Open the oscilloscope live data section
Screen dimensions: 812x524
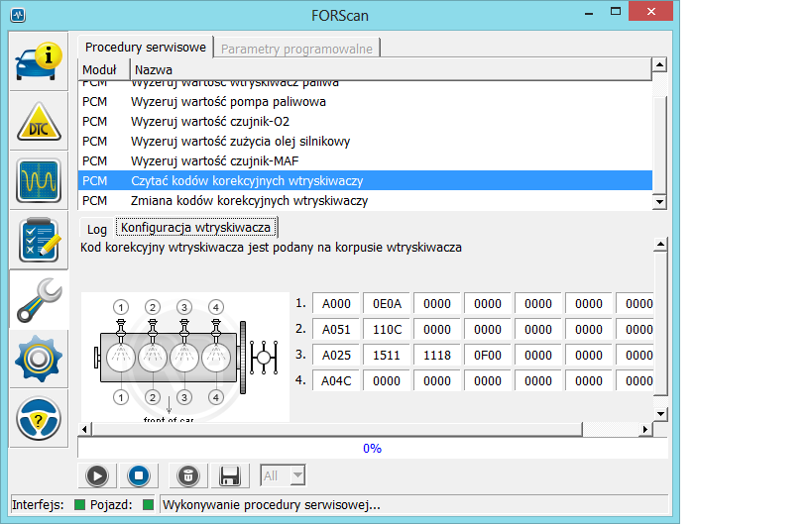[x=40, y=179]
